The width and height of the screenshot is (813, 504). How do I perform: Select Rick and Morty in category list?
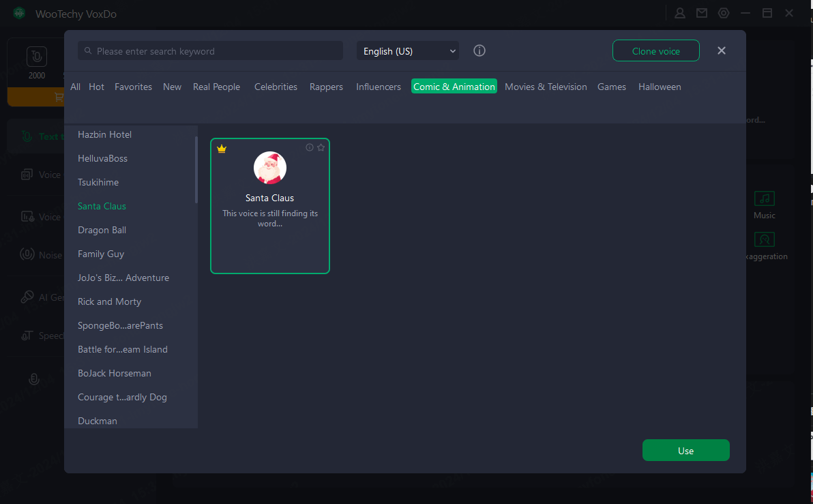[109, 301]
